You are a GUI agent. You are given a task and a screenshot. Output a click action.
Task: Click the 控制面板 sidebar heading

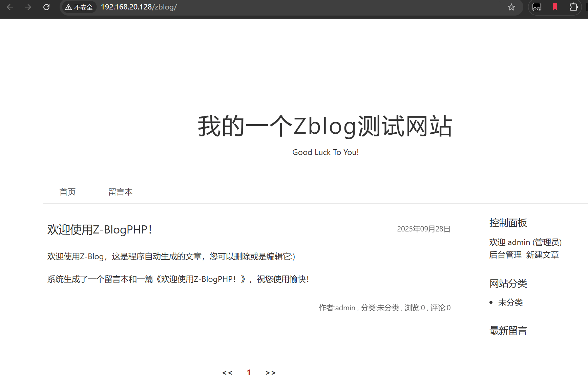point(508,223)
